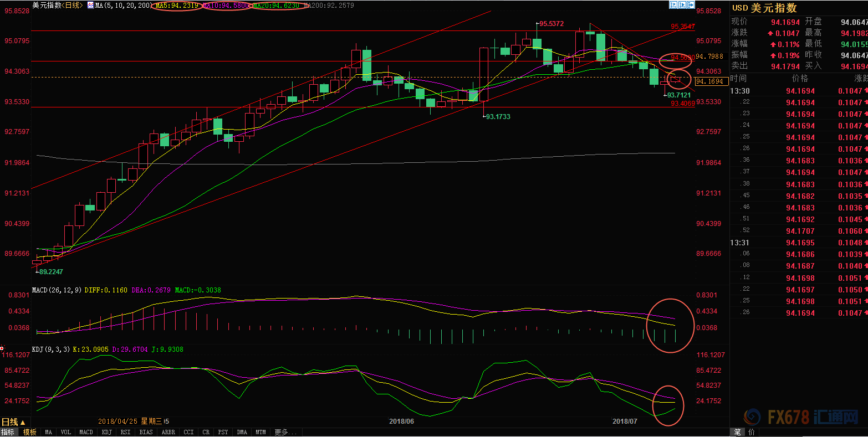Click the 13:30 tick row
This screenshot has width=868, height=437.
coord(799,91)
